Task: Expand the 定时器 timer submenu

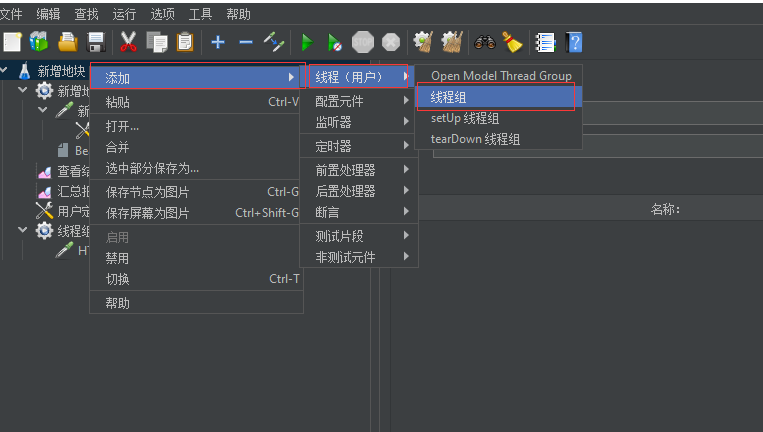Action: point(333,146)
